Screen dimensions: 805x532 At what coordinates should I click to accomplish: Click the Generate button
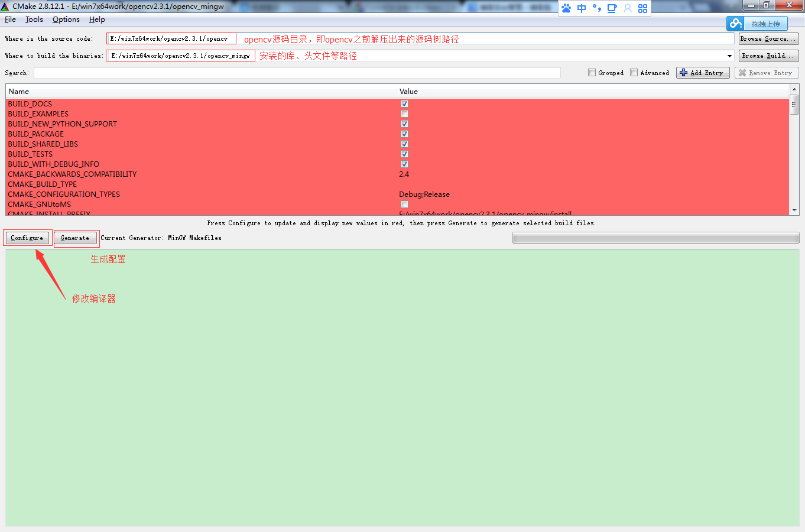point(75,238)
